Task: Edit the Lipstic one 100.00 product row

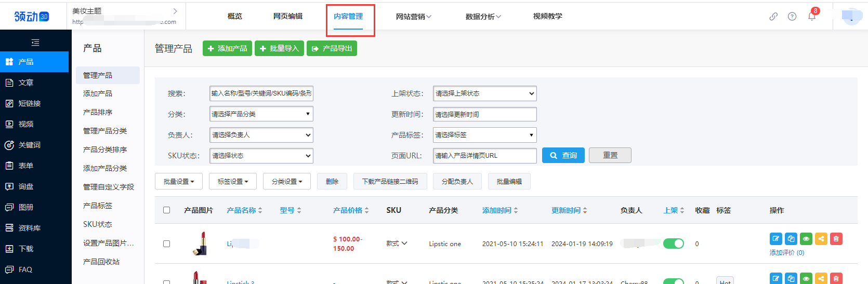Action: coord(776,239)
